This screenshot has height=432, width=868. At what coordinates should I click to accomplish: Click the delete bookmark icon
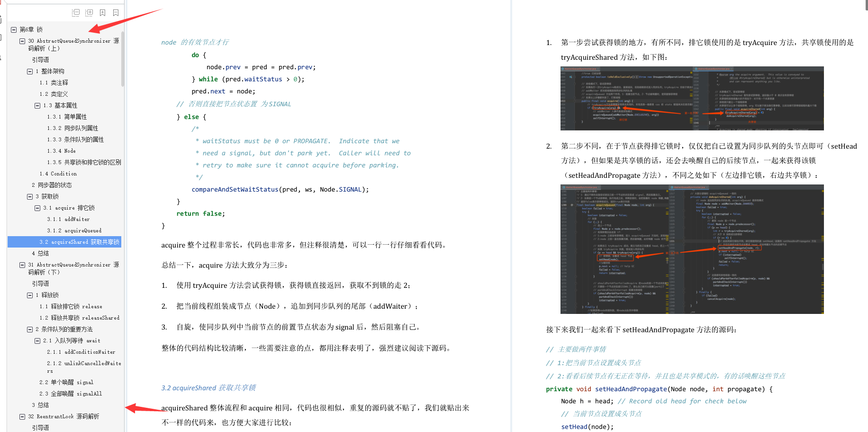point(116,13)
